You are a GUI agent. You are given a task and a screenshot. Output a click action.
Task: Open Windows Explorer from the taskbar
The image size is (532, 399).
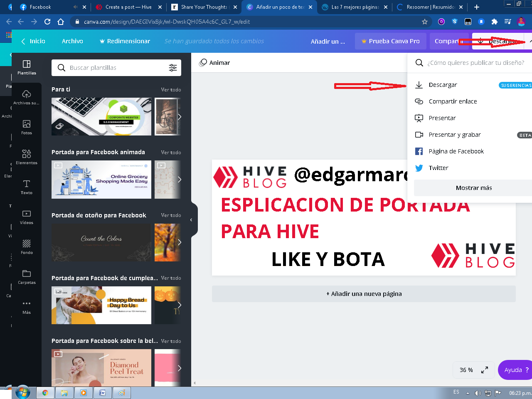64,393
